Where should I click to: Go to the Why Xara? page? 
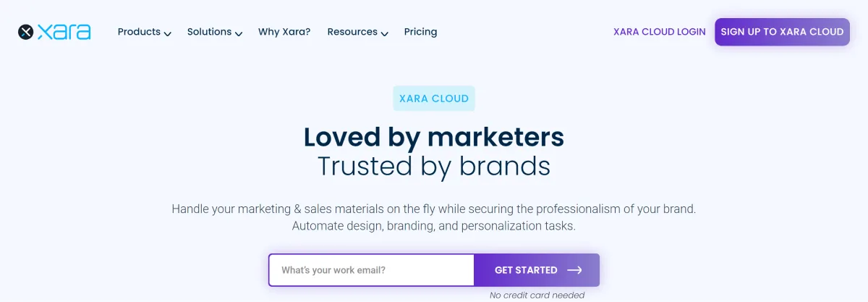[x=284, y=32]
